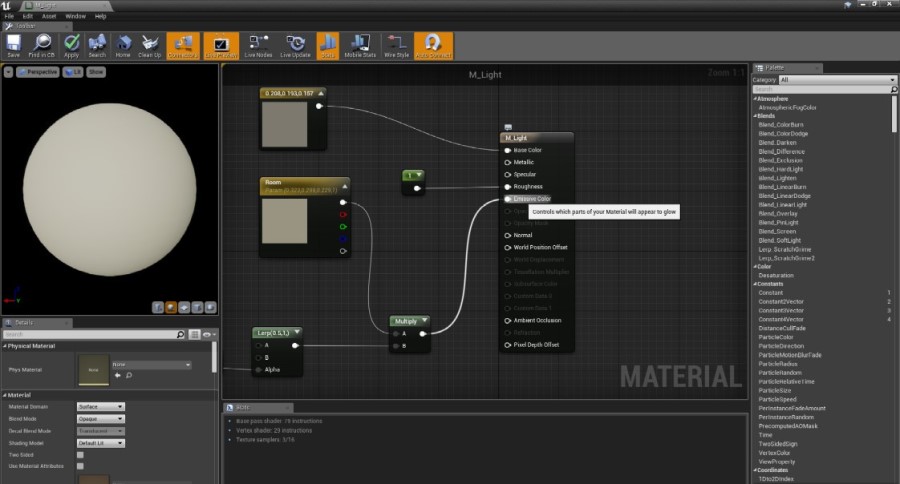Open the Shading Model dropdown
This screenshot has width=900, height=484.
100,443
